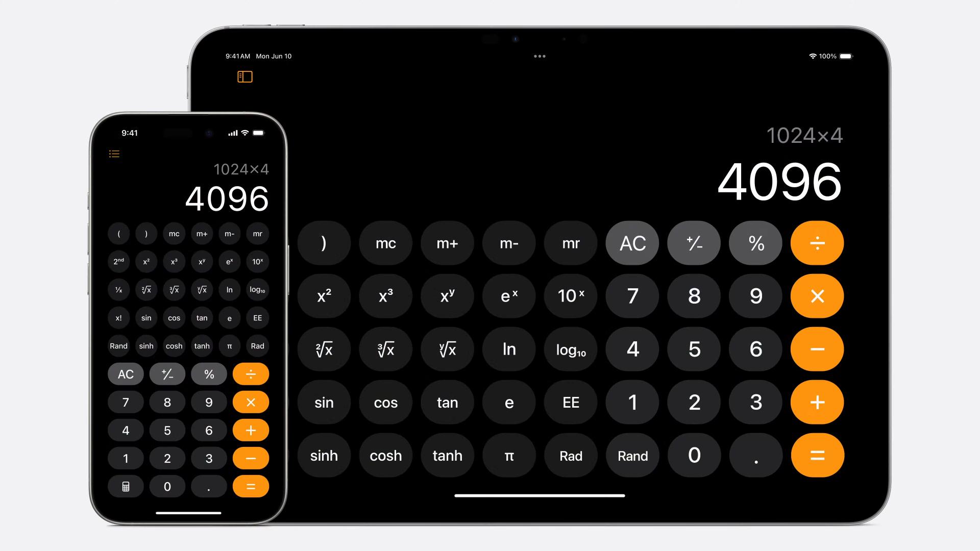This screenshot has width=980, height=551.
Task: Click the Rand (random number) button
Action: 632,456
